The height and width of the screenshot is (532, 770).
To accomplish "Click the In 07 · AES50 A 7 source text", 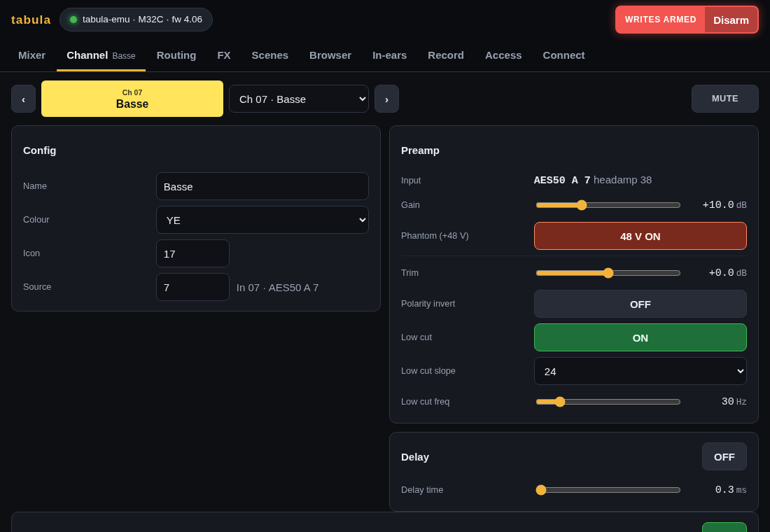I will 277,288.
